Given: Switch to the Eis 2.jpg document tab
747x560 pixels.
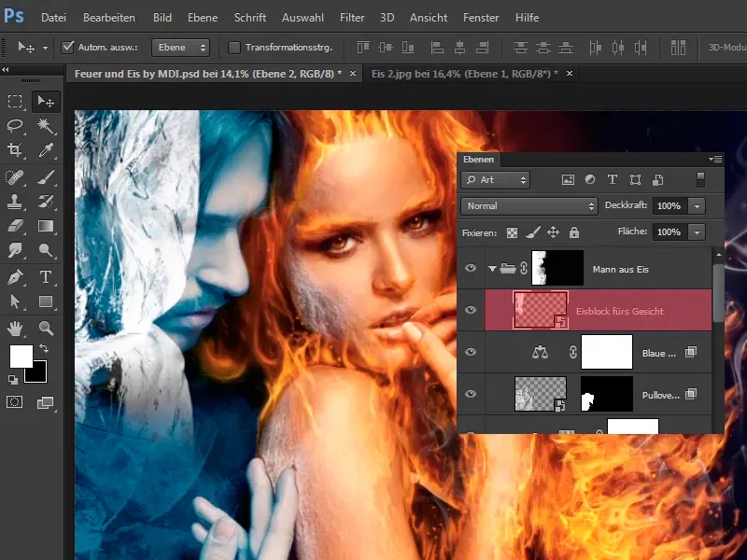Looking at the screenshot, I should [x=465, y=74].
